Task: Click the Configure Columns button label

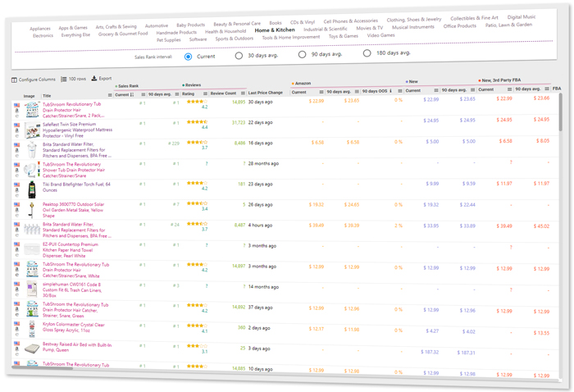Action: pos(37,80)
